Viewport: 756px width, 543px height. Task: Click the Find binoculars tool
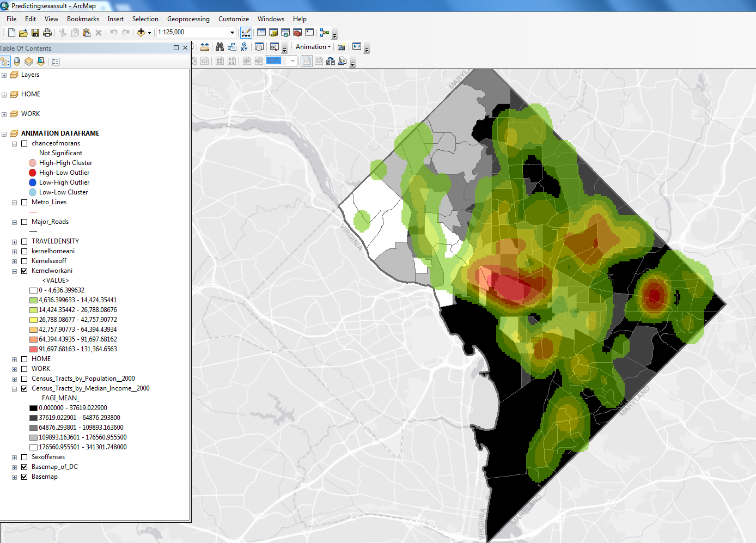(220, 47)
